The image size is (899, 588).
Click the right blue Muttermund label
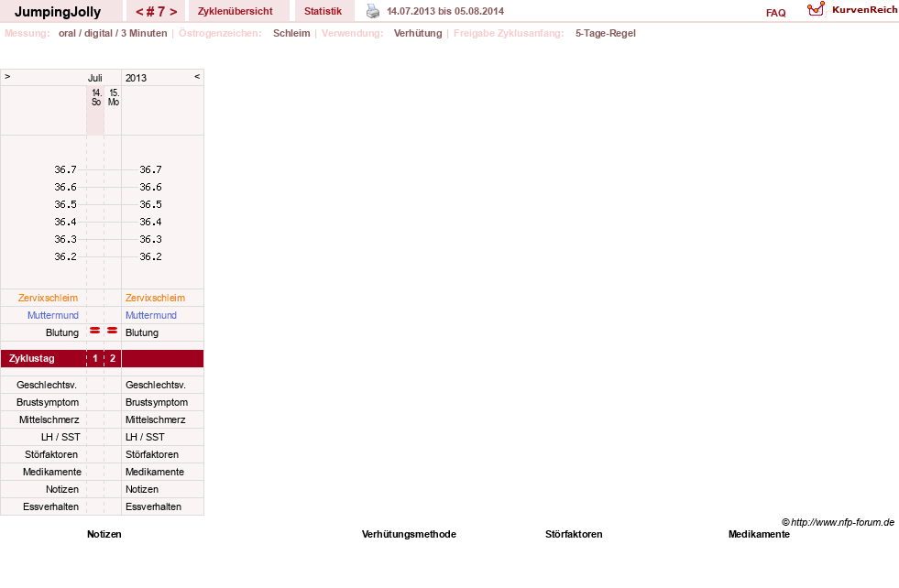click(x=151, y=315)
